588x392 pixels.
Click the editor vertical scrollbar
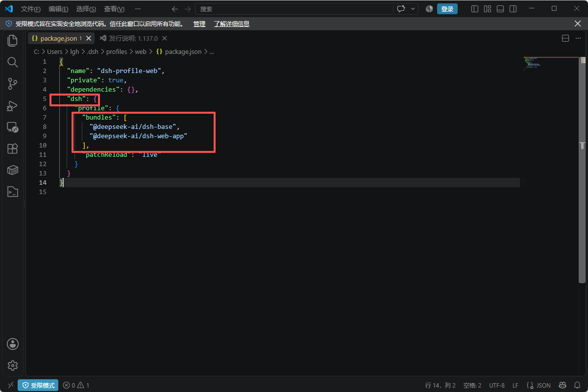(x=582, y=170)
